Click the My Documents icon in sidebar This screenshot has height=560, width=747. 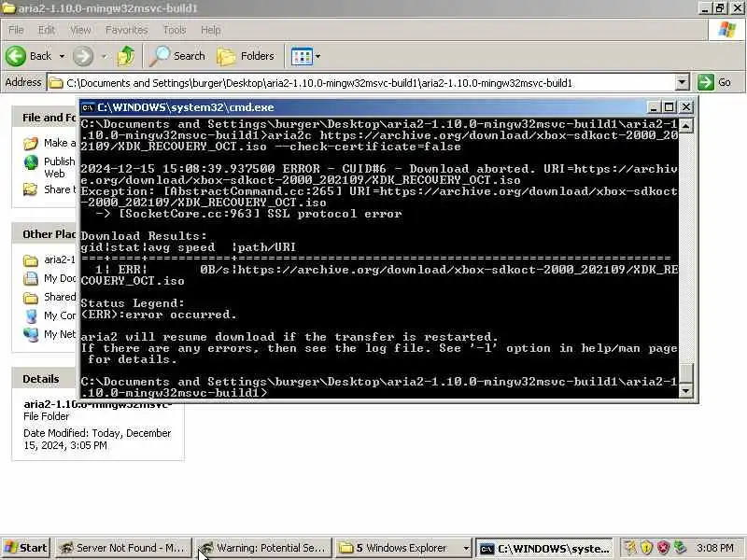[x=31, y=278]
